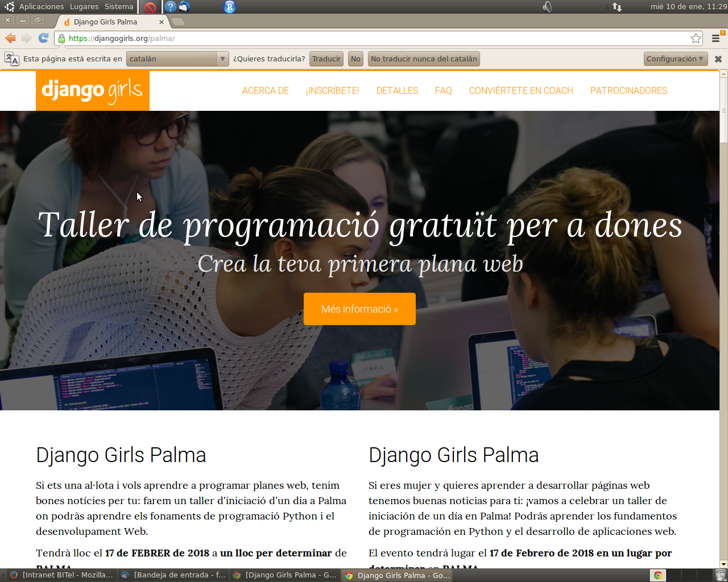Viewport: 728px width, 582px height.
Task: Open the DETALLES nav link
Action: [397, 90]
